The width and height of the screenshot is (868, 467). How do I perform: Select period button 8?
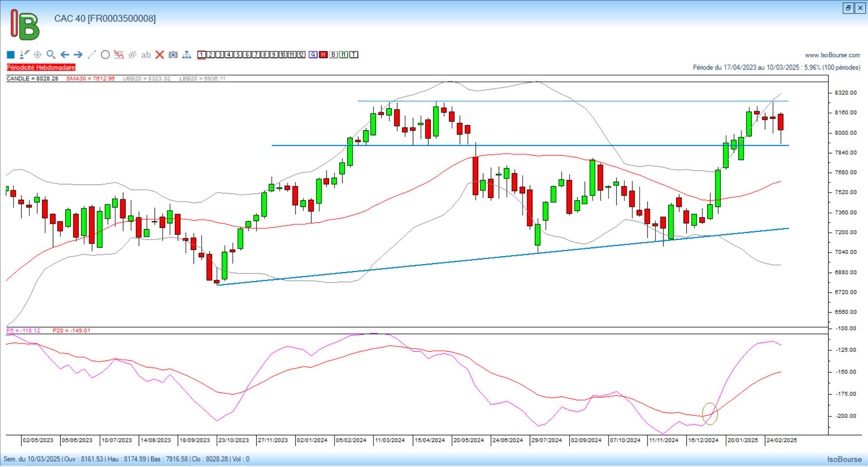[x=265, y=55]
